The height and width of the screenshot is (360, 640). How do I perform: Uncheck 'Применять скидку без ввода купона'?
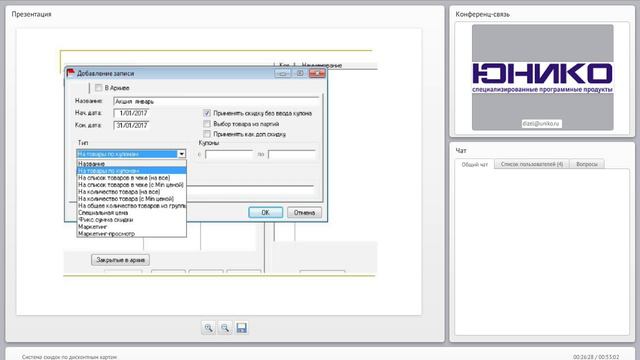[x=207, y=113]
